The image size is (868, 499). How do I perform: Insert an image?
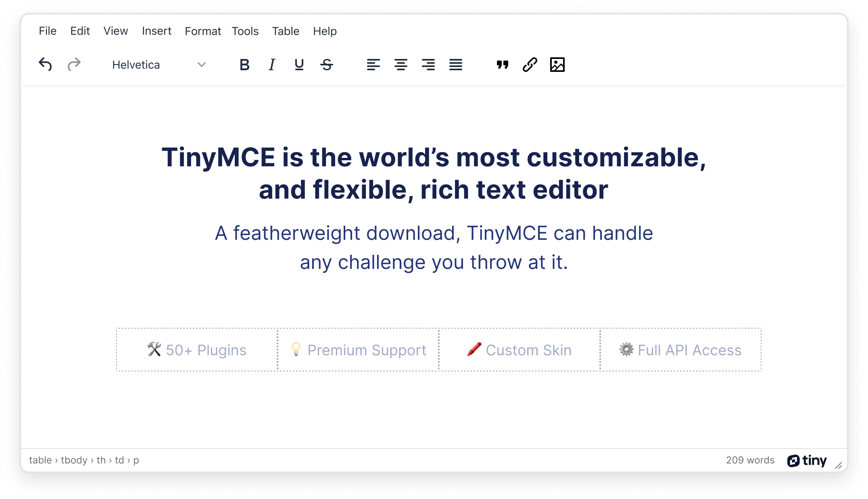[557, 65]
